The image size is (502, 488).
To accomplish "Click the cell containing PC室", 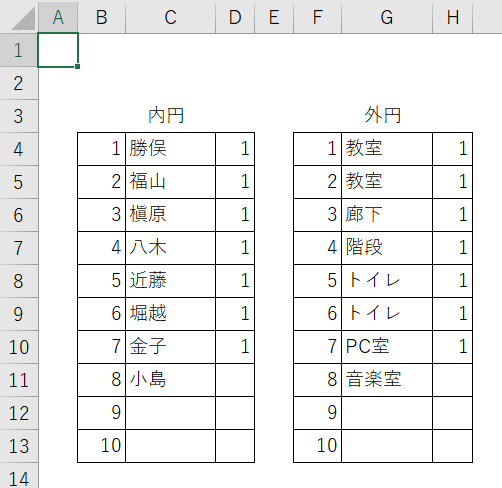I will [x=387, y=347].
